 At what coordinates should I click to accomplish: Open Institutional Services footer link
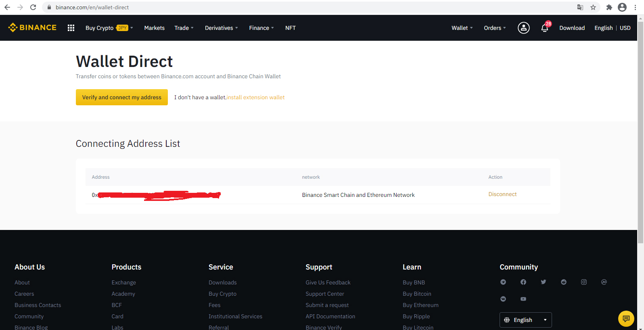coord(236,316)
